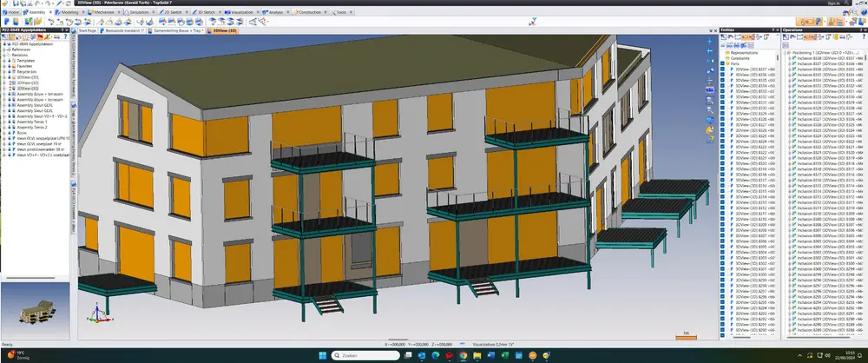Click the color palette icon in viewport sidebar
868x363 pixels.
710,129
